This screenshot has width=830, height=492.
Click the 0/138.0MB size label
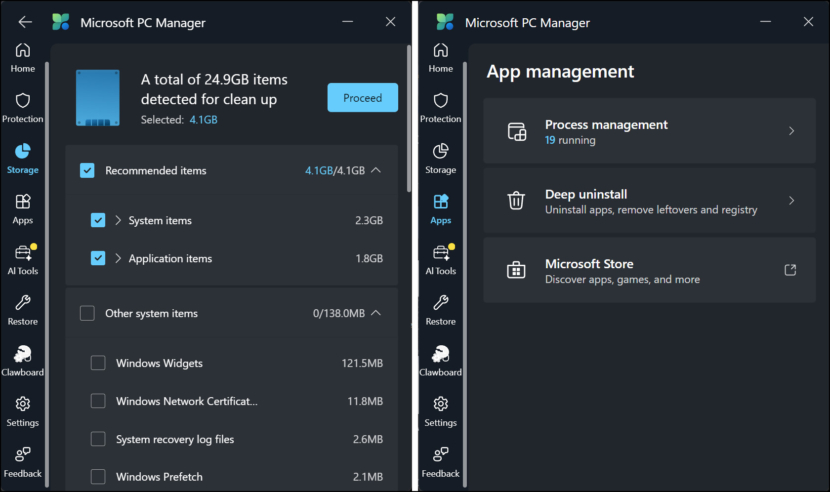tap(339, 314)
